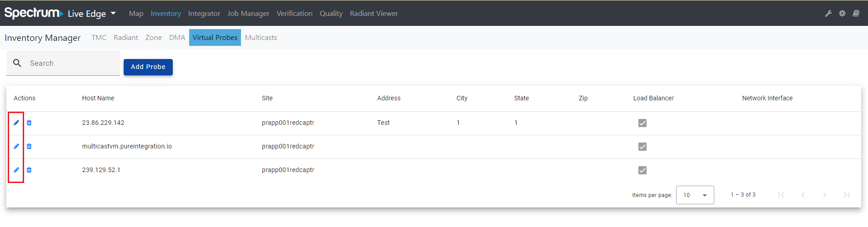Switch to the DMA tab

point(177,38)
